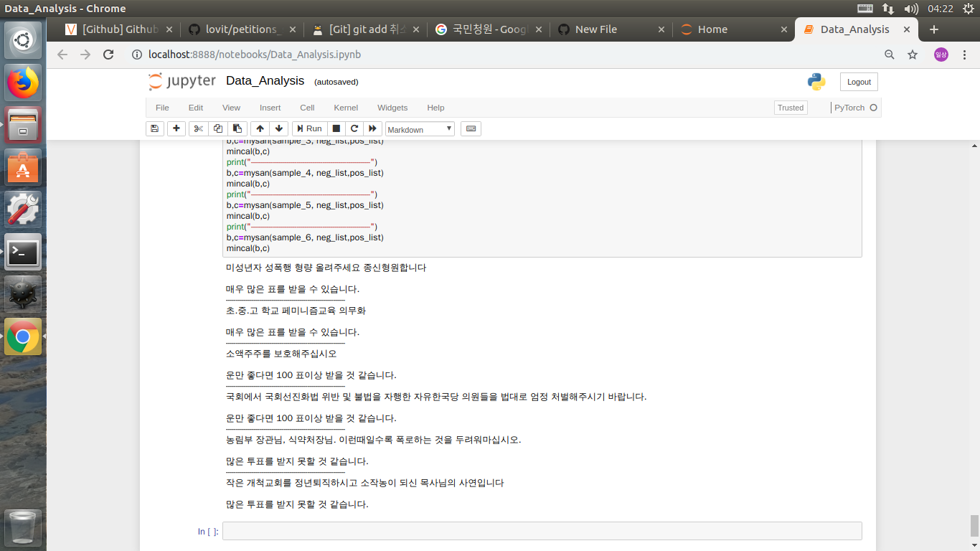Launch Firefox from the Ubuntu dock
The height and width of the screenshot is (551, 980).
click(x=23, y=82)
